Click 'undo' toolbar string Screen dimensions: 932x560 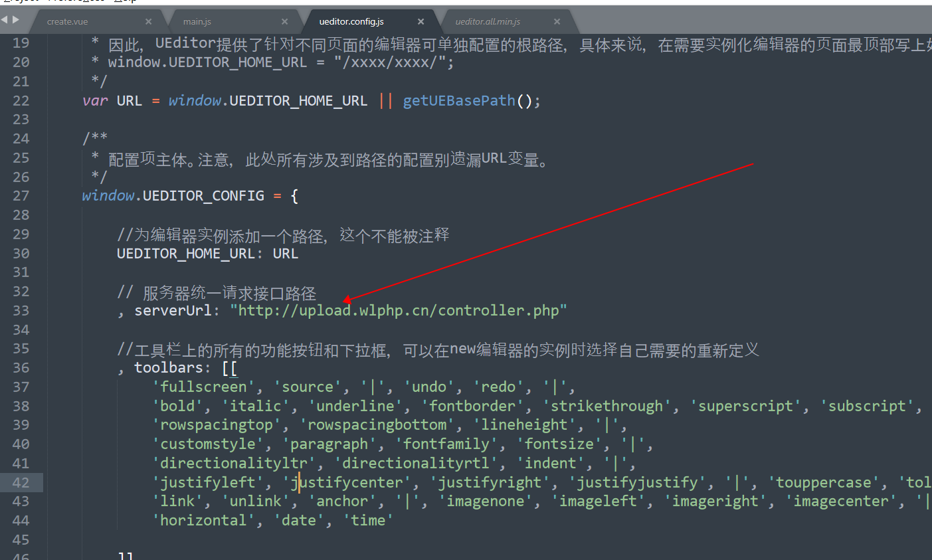point(428,387)
